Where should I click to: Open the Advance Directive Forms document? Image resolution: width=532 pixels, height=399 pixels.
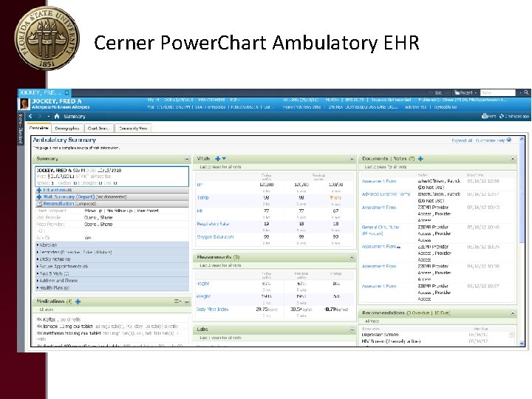click(x=386, y=194)
